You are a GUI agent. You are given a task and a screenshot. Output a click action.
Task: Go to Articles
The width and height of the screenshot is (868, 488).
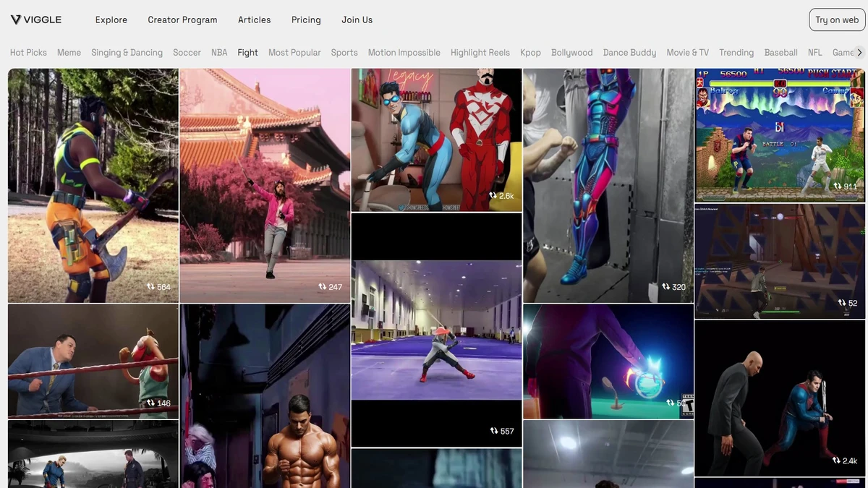coord(255,20)
